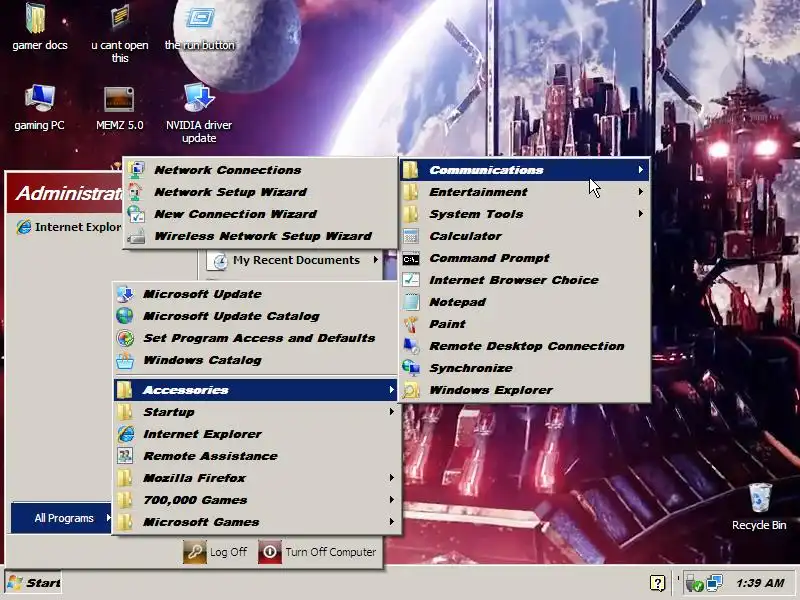
Task: Expand the Startup submenu arrow
Action: (391, 412)
